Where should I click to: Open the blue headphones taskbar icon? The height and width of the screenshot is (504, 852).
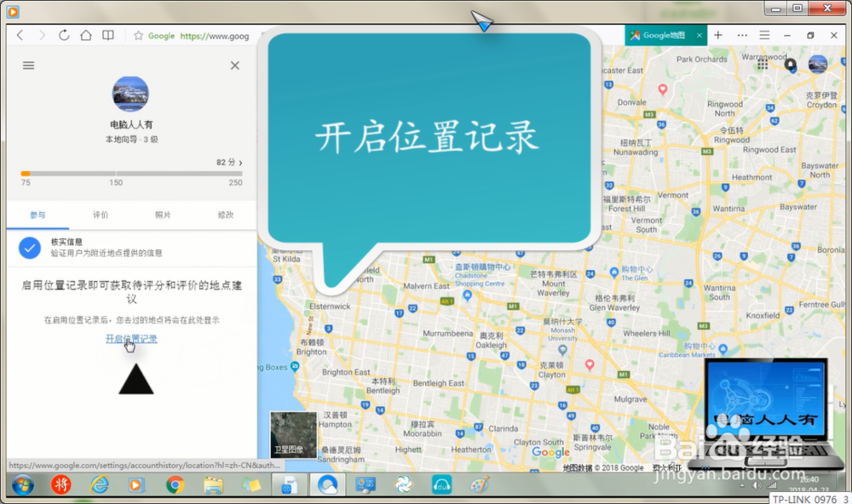tap(441, 484)
